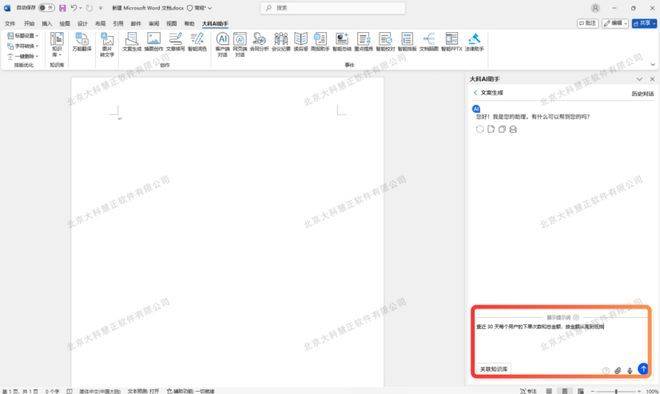The width and height of the screenshot is (660, 394).
Task: Expand the 一键删除 dropdown
Action: [x=23, y=56]
